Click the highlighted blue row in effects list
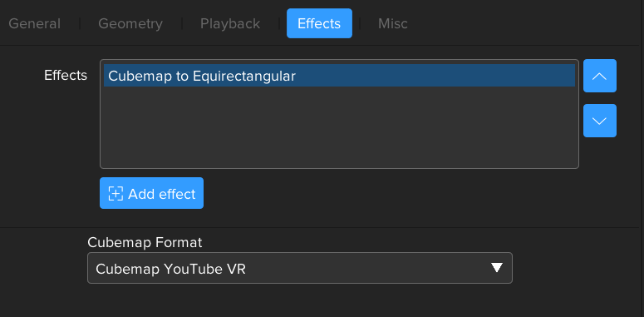The image size is (644, 317). click(x=339, y=75)
